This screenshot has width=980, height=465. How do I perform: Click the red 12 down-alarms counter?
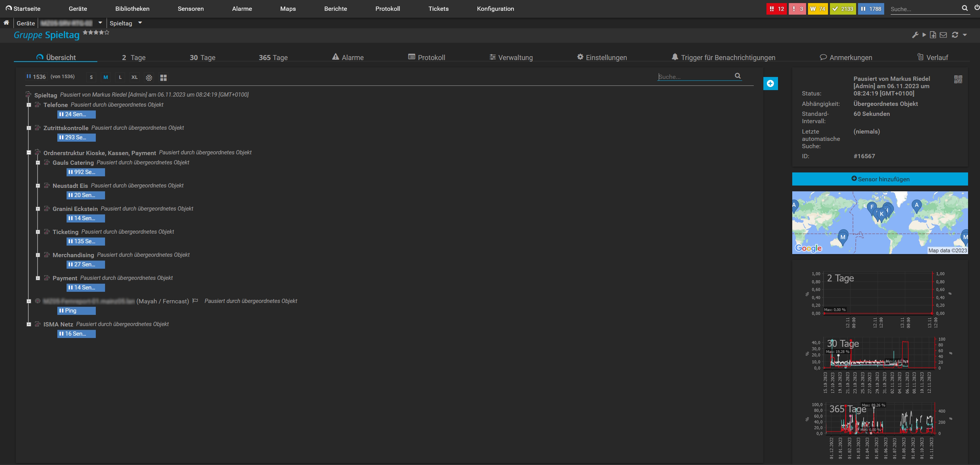tap(776, 9)
